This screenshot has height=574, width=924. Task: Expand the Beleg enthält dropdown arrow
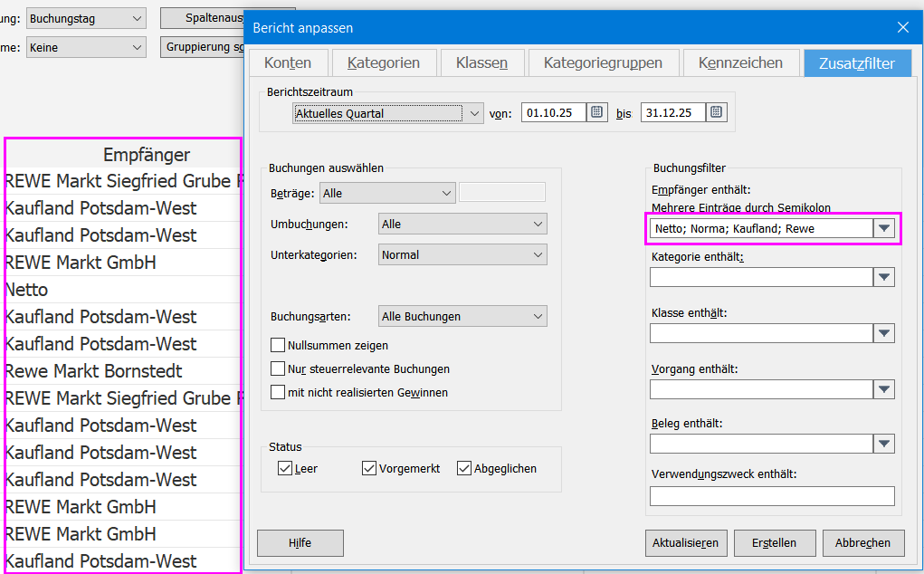[884, 444]
